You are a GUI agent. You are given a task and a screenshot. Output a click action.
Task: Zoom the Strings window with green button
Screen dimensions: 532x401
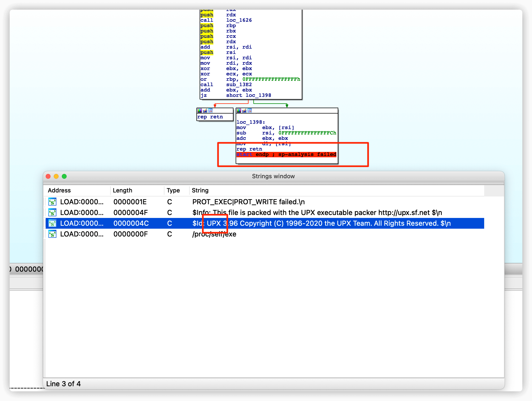click(x=64, y=176)
